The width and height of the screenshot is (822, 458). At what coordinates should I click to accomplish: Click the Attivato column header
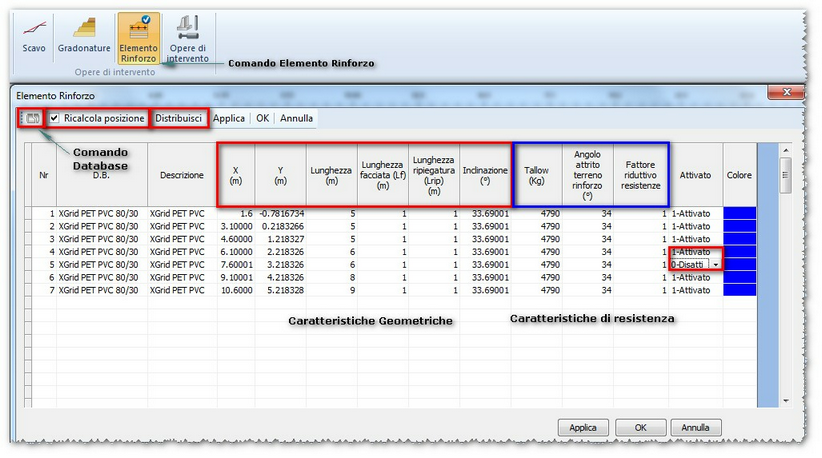tap(695, 175)
